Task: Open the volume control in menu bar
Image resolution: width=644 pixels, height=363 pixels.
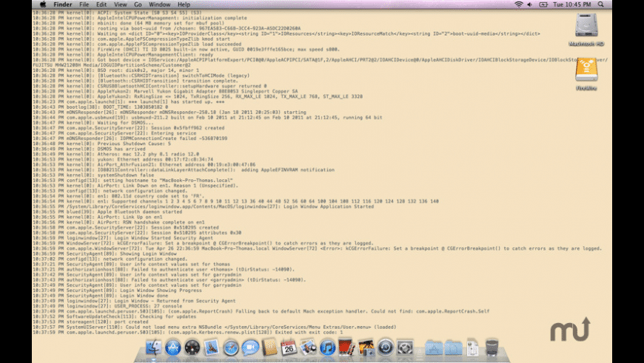Action: click(x=530, y=4)
